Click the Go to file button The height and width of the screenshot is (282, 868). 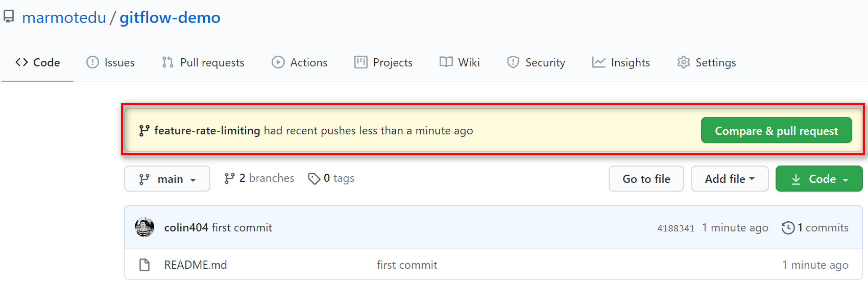[646, 179]
